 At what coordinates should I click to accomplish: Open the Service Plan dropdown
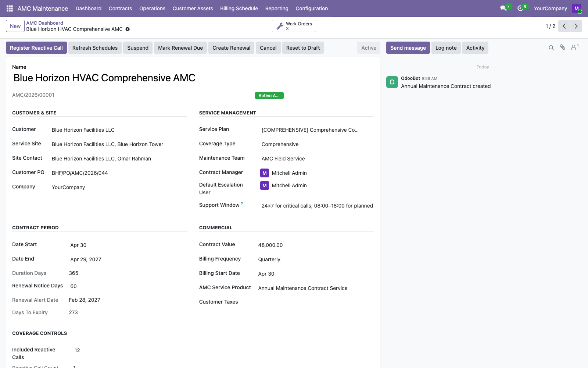[x=318, y=130]
